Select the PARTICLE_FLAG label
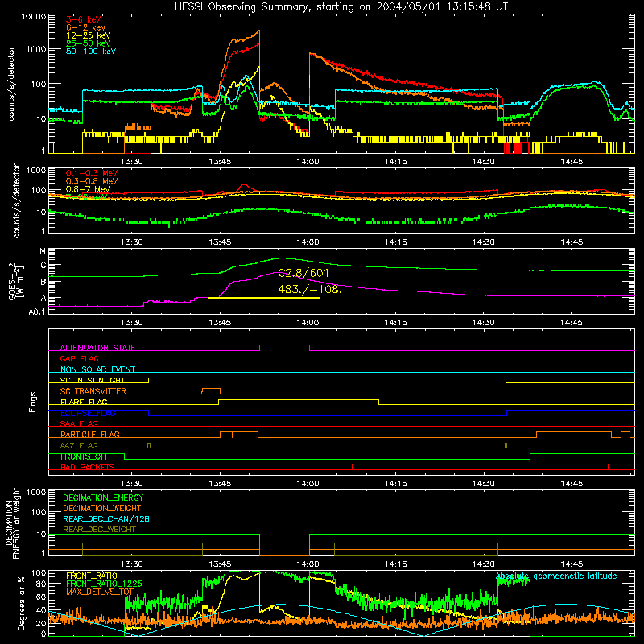 90,434
